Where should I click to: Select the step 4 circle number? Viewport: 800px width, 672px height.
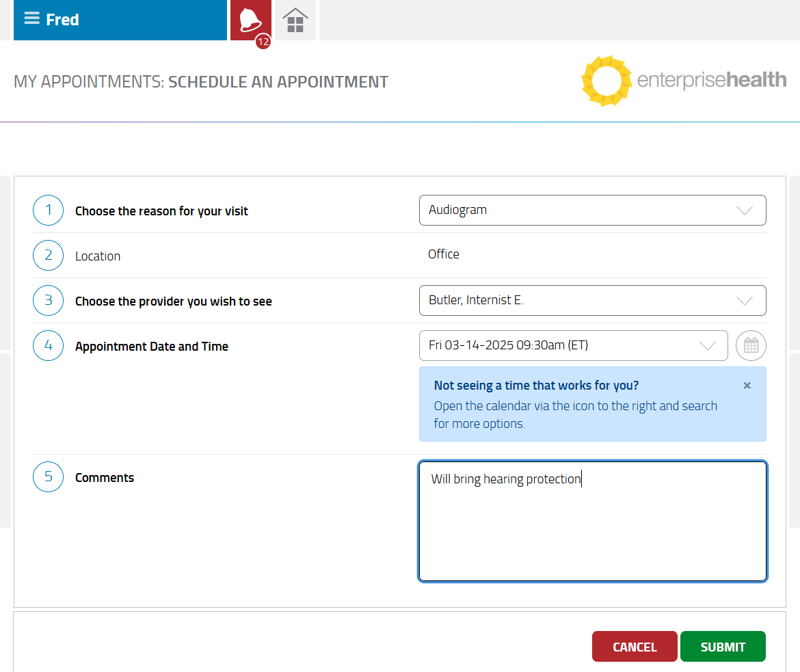point(48,346)
